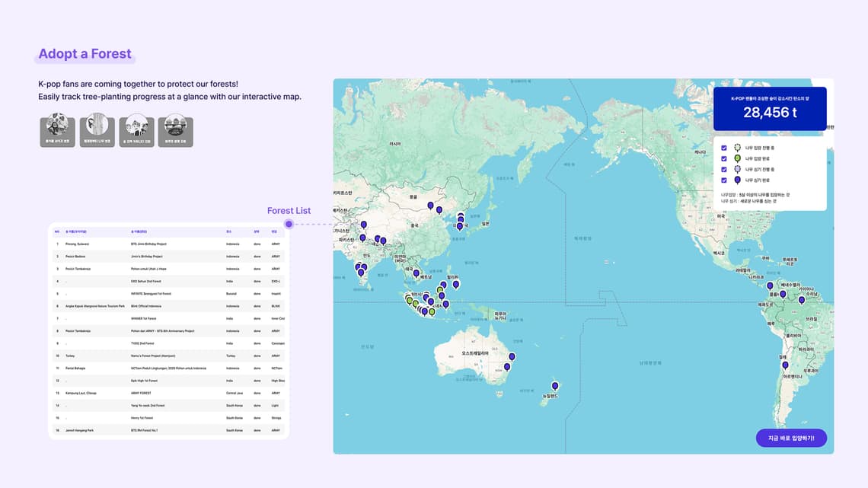The image size is (868, 488).
Task: Toggle the 나무 입양 완료 checkbox
Action: tap(724, 159)
